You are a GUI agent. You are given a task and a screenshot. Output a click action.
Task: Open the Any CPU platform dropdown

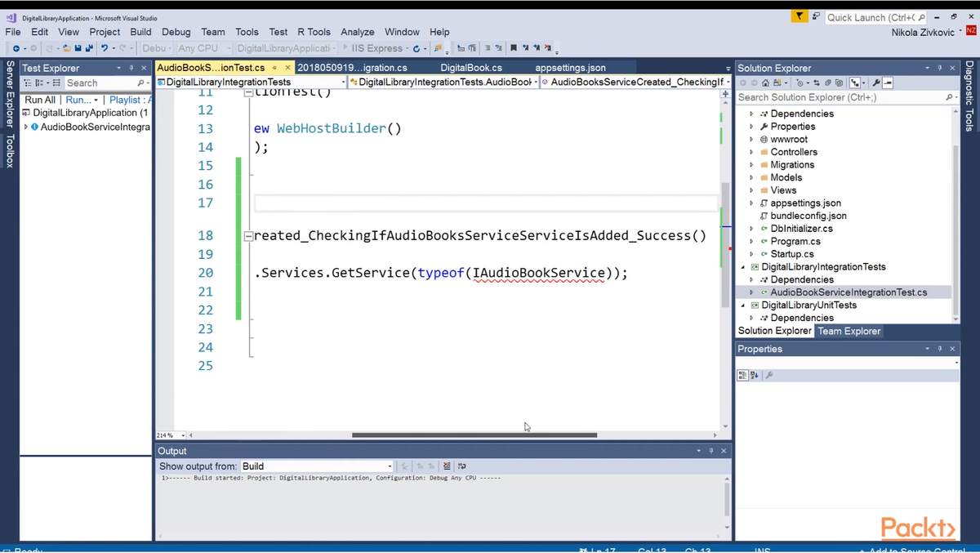coord(204,48)
